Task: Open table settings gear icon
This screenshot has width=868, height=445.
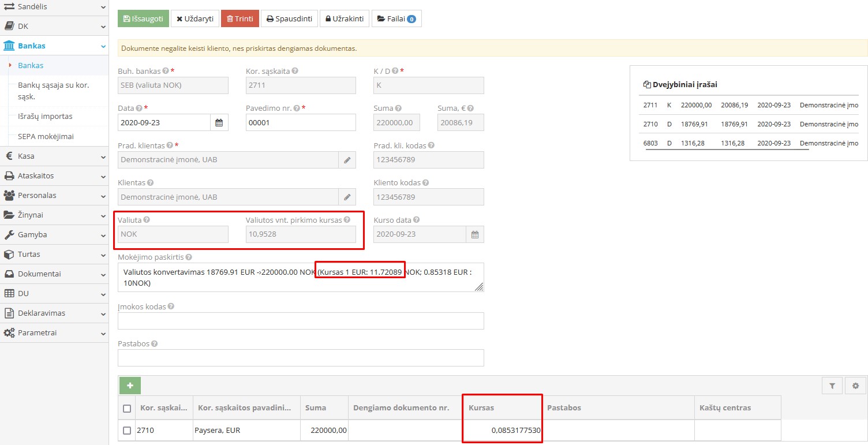Action: point(855,386)
